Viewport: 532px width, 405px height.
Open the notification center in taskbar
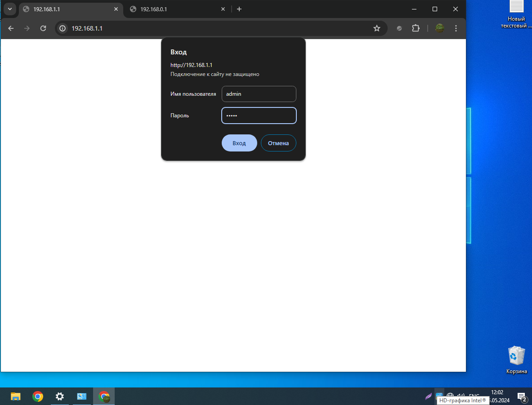point(522,396)
